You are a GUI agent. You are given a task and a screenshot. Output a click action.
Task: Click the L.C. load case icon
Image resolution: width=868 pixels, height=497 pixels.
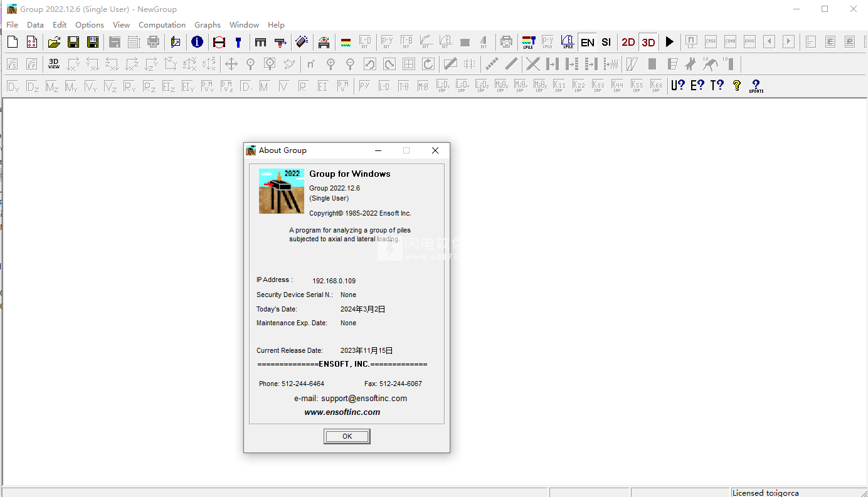pos(691,42)
